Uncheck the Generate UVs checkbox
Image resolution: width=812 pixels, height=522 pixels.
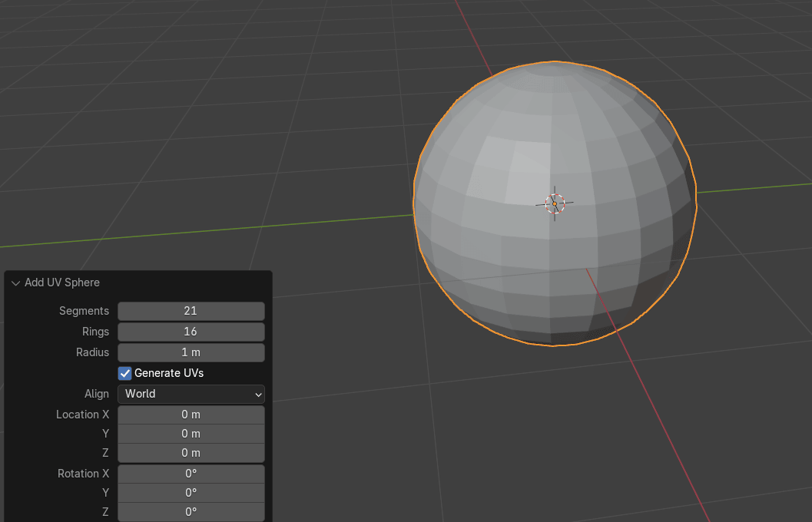point(125,373)
